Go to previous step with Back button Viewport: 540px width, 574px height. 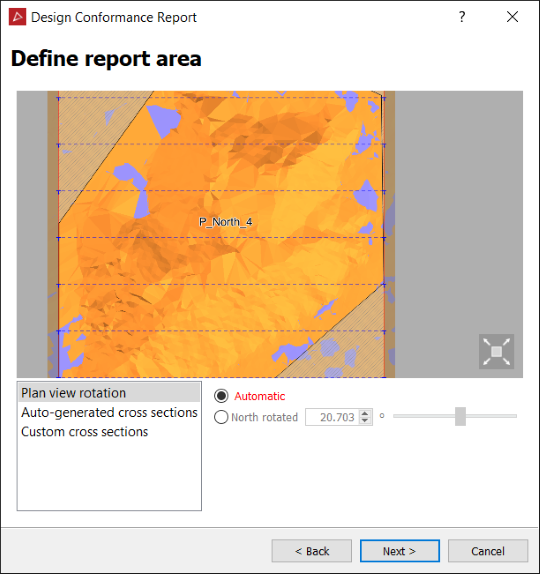tap(312, 551)
